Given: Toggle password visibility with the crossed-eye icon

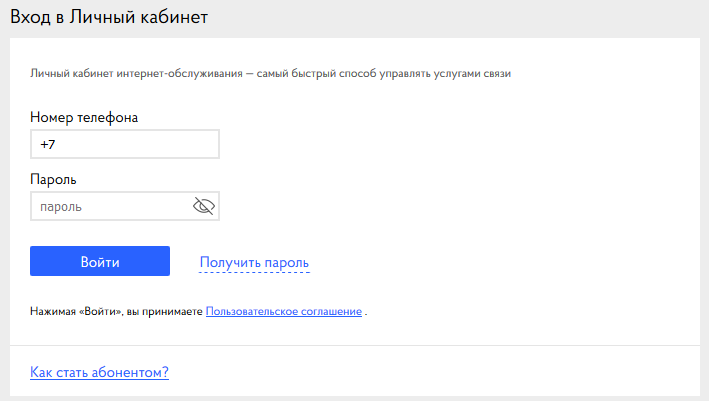Looking at the screenshot, I should (204, 206).
